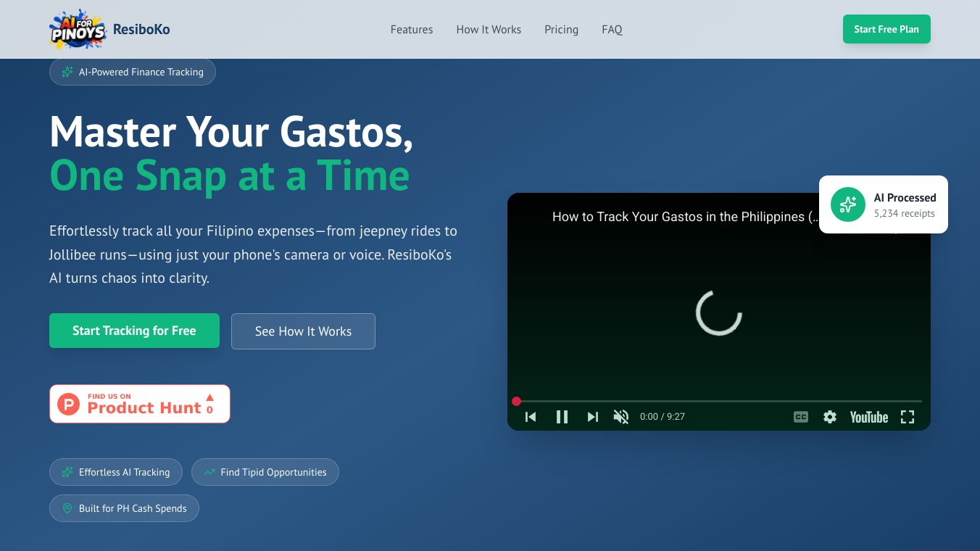Viewport: 980px width, 551px height.
Task: Toggle closed captions
Action: point(801,417)
